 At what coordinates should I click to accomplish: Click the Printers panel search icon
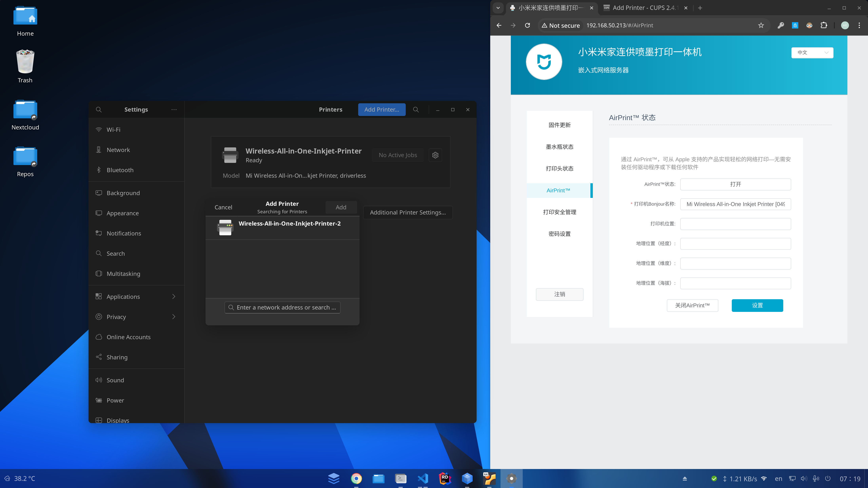(416, 109)
